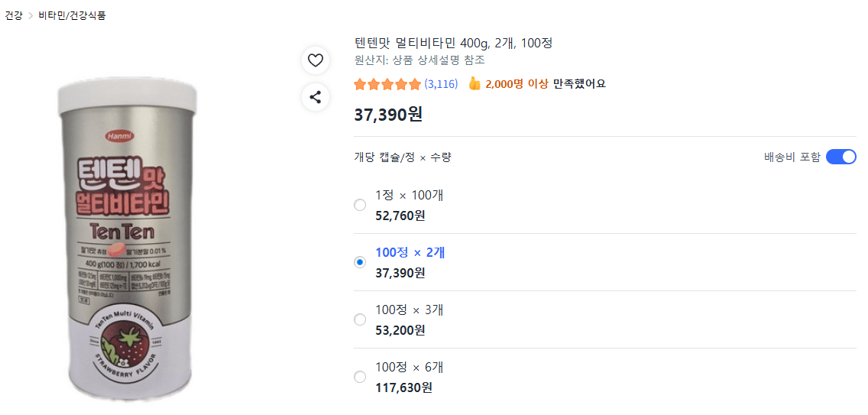Open the 건강 breadcrumb category
This screenshot has height=415, width=868.
14,15
